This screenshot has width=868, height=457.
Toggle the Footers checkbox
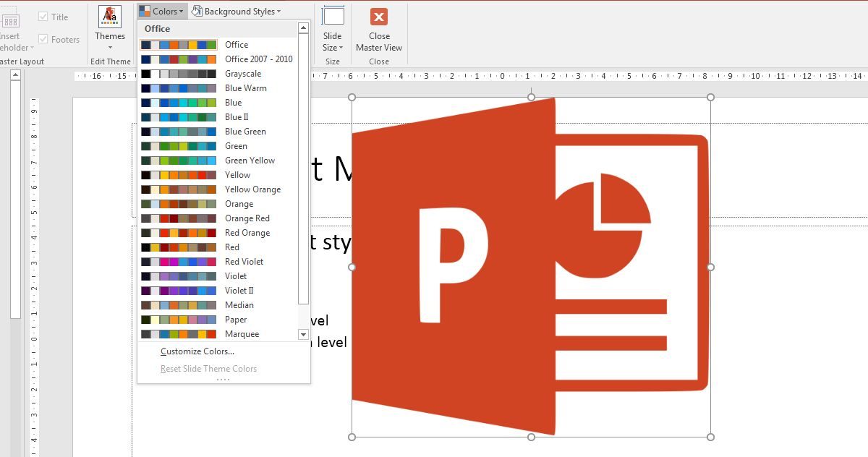click(43, 39)
